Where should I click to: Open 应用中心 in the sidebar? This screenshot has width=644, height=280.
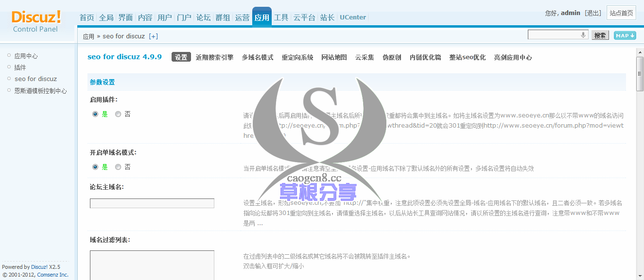tap(26, 56)
